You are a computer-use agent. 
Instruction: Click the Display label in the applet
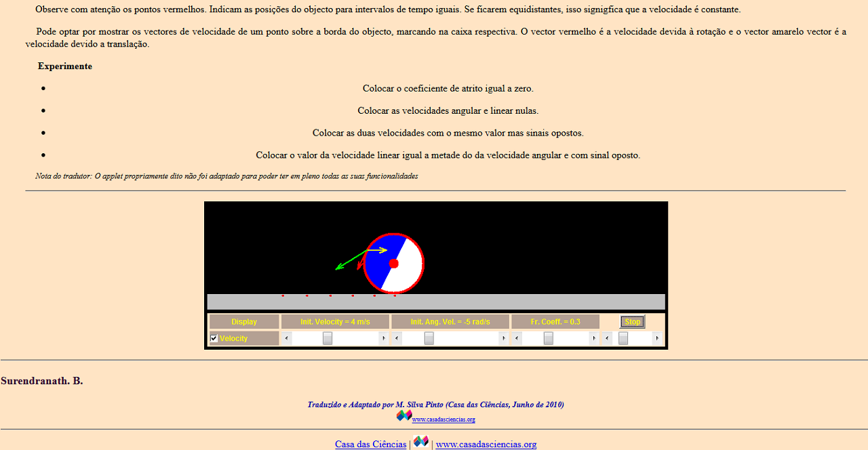point(244,321)
